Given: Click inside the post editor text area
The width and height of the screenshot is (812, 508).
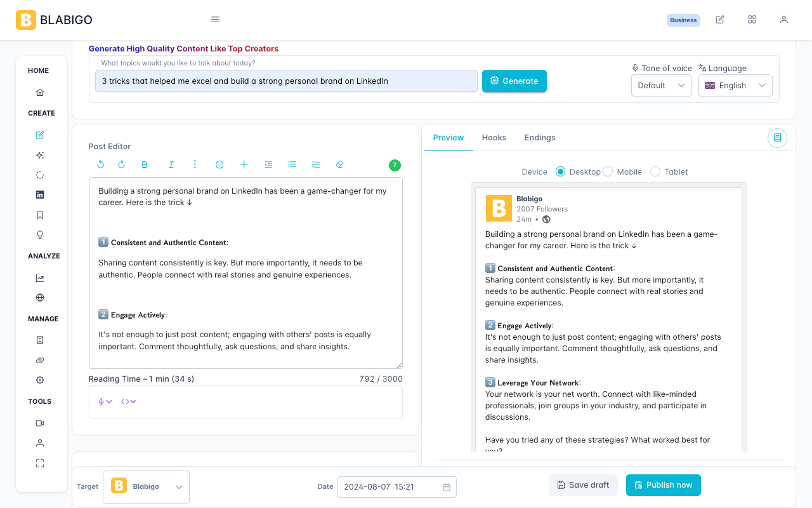Looking at the screenshot, I should point(246,273).
